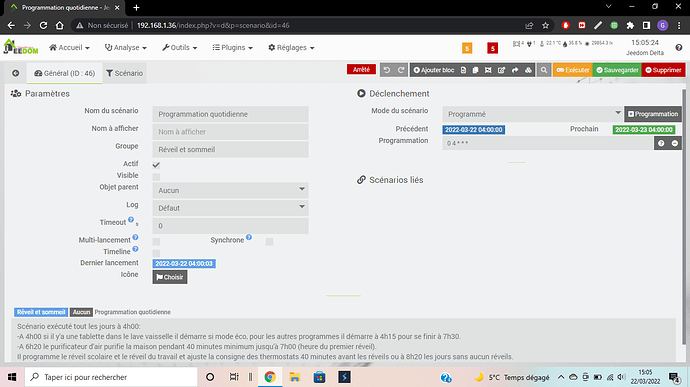Click the search magnifier icon in toolbar
The width and height of the screenshot is (690, 387).
click(x=544, y=70)
